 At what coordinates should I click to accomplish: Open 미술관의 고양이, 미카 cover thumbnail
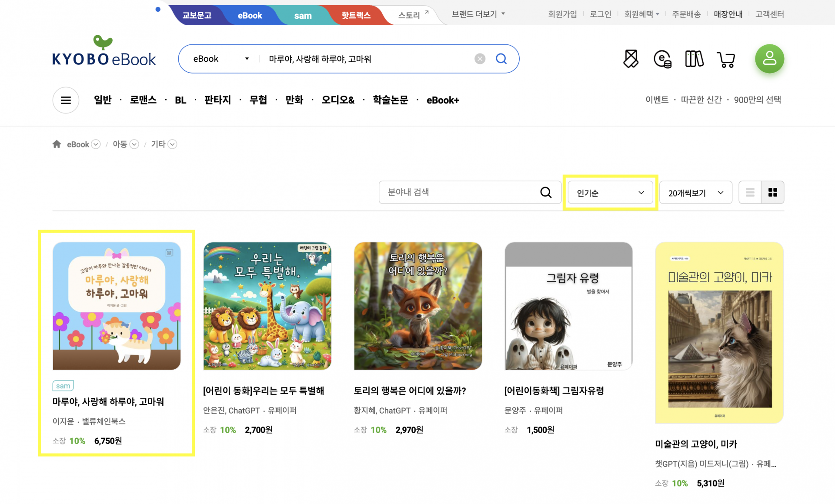(x=719, y=333)
